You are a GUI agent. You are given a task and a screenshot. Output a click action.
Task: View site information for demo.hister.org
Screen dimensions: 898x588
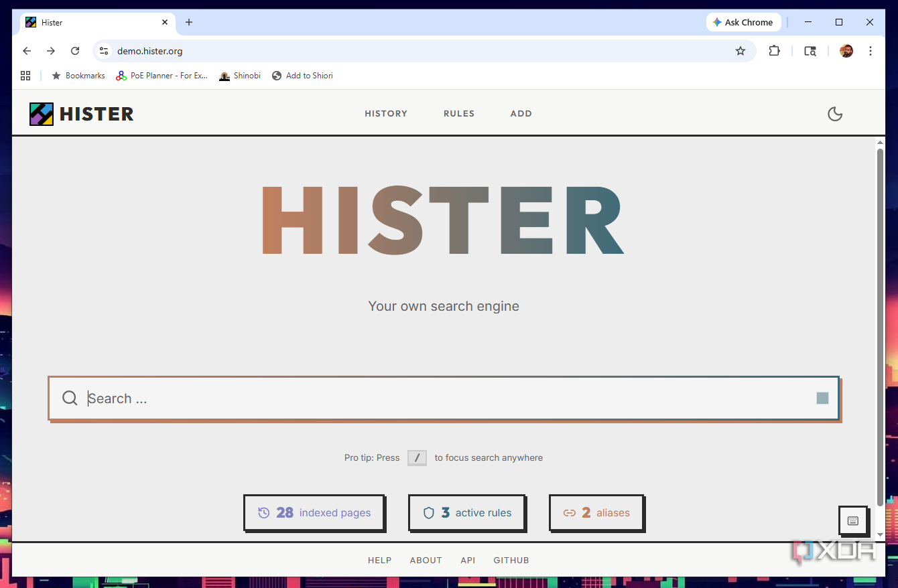(103, 51)
